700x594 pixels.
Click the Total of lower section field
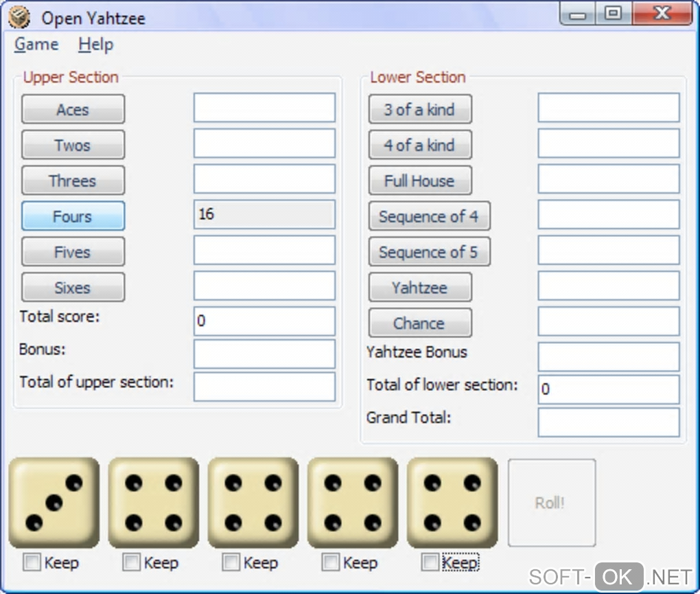[x=609, y=389]
